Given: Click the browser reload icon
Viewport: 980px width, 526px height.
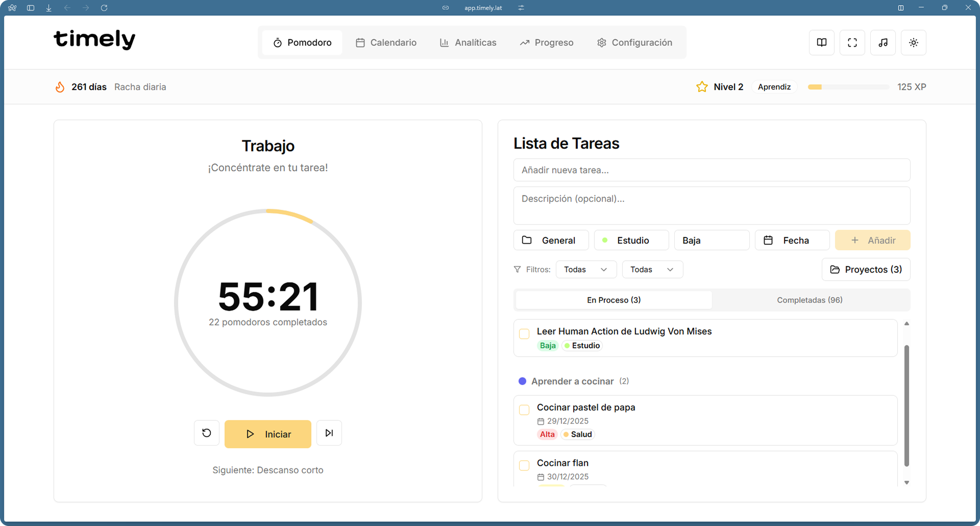Looking at the screenshot, I should [104, 8].
